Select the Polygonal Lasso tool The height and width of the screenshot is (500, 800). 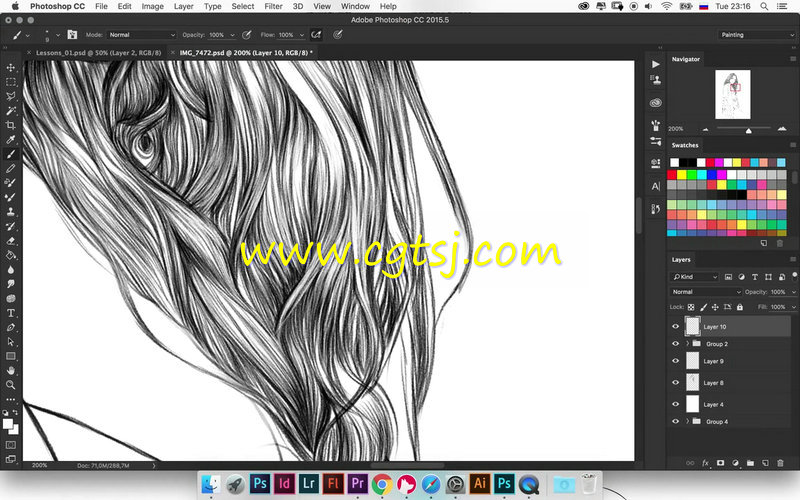coord(10,96)
